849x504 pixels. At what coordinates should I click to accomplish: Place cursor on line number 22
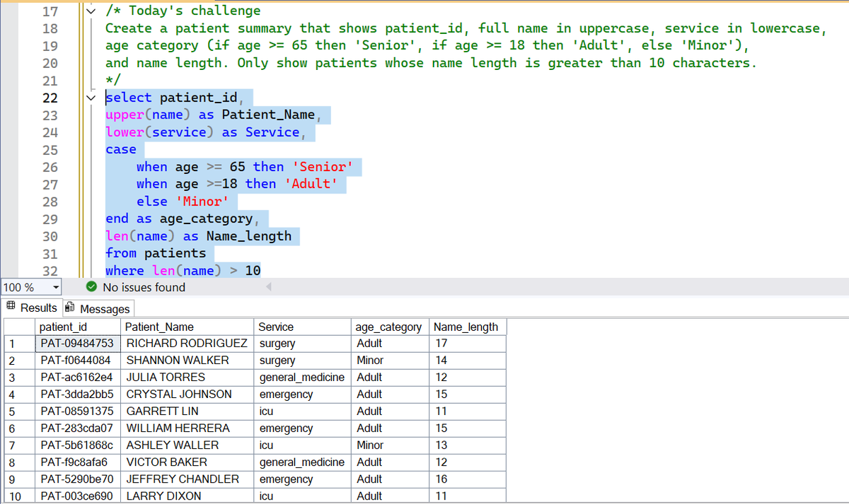tap(50, 98)
